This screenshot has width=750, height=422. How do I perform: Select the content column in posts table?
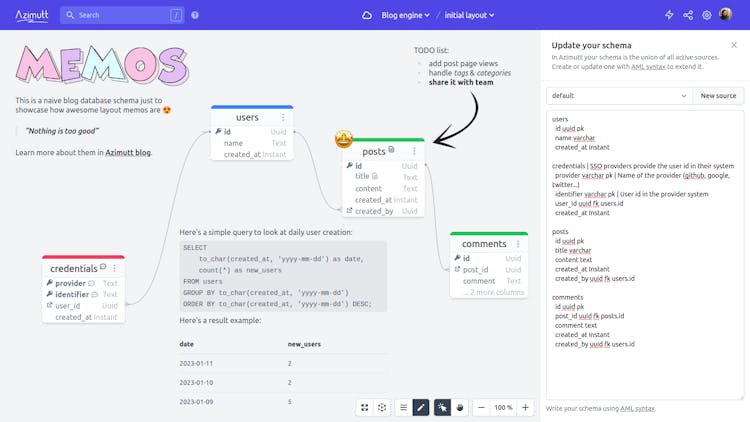(x=383, y=189)
